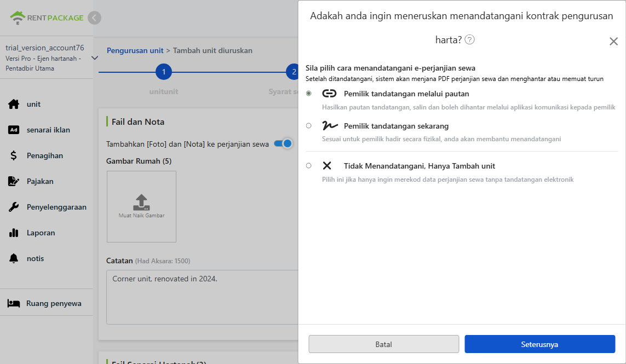Click the Fail dan Nota heading
The height and width of the screenshot is (364, 626).
[137, 122]
